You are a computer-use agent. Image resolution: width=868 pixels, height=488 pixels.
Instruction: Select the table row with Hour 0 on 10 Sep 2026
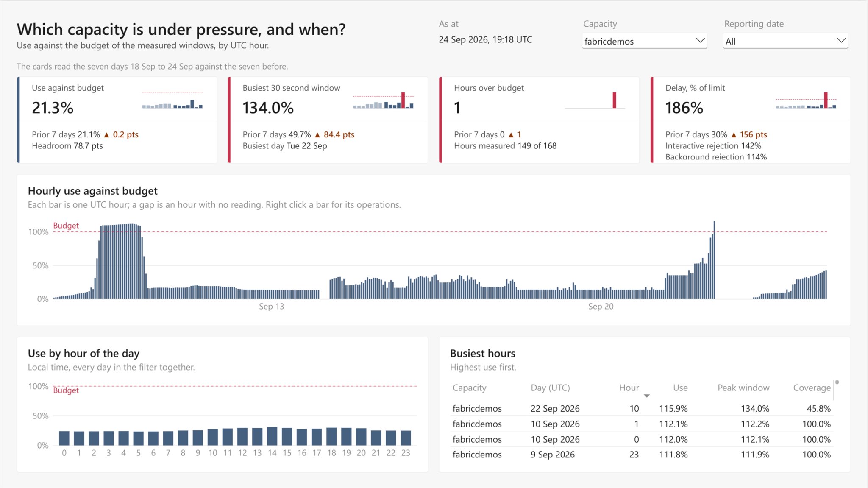coord(641,439)
